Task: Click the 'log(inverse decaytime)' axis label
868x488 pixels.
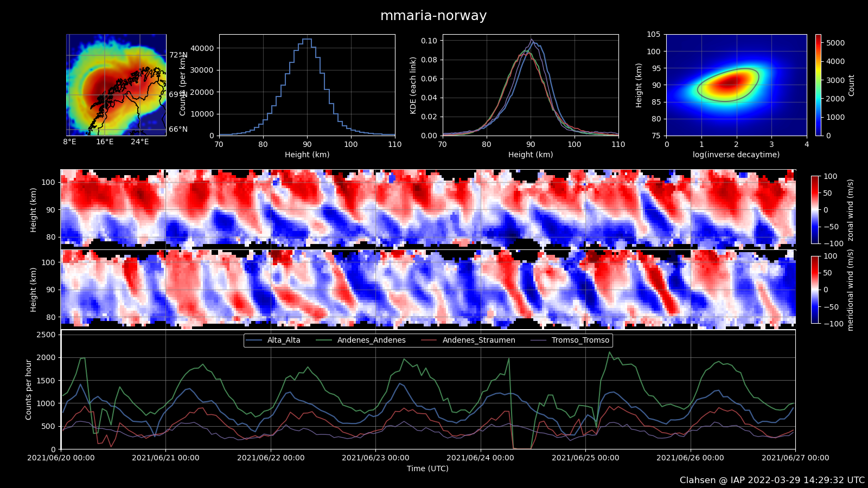Action: point(736,155)
